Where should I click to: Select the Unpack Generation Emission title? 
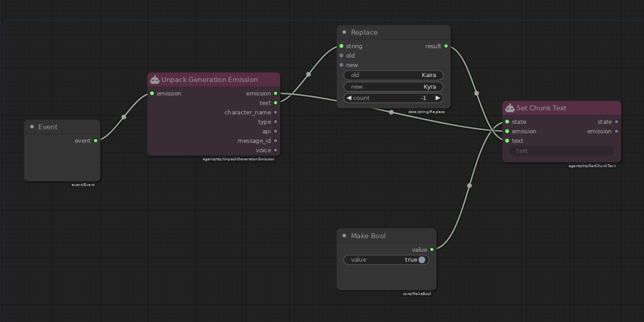[210, 80]
